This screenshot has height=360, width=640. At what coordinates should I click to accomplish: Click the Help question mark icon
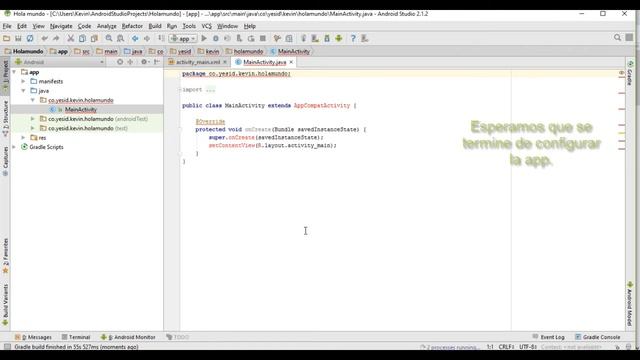click(x=353, y=38)
